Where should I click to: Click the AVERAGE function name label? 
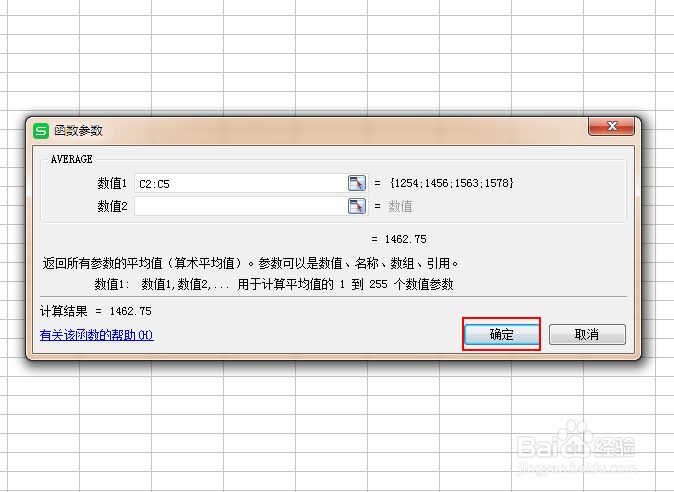(71, 159)
